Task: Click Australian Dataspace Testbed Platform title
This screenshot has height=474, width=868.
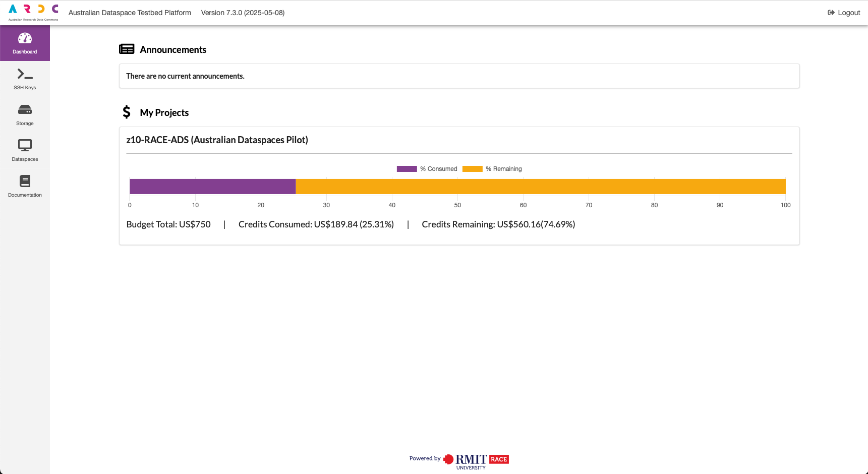Action: (x=130, y=13)
